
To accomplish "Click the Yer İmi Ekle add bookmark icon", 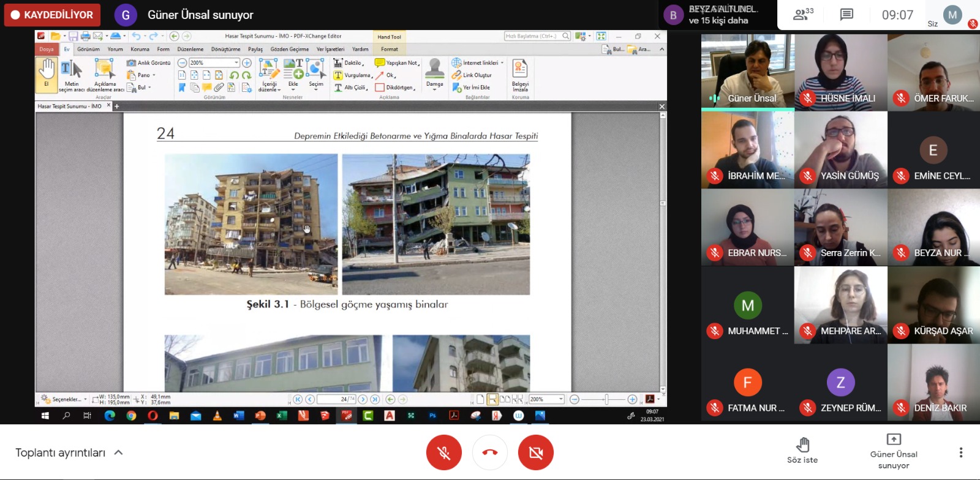I will [471, 88].
